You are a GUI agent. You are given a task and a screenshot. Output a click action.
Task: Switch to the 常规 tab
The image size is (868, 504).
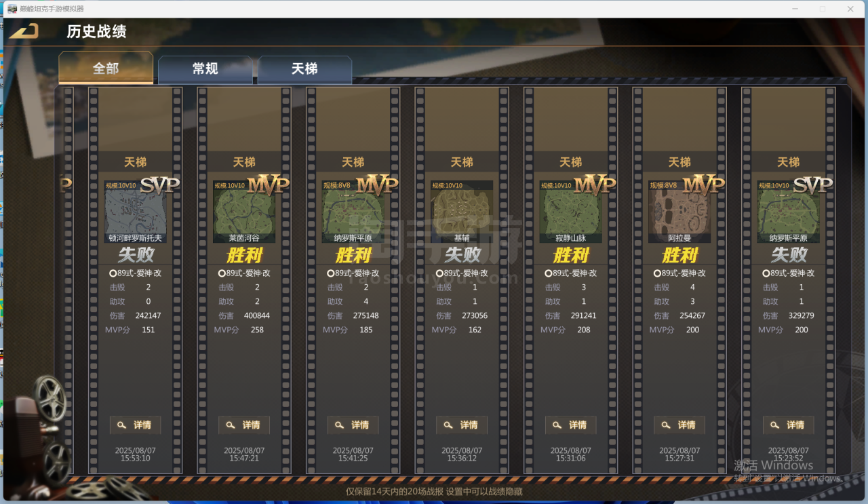(x=205, y=69)
